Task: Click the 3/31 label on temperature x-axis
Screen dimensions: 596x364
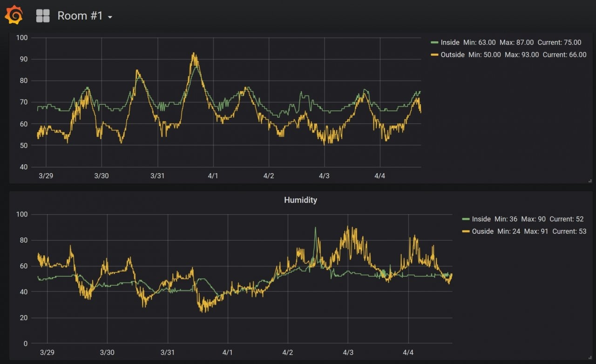Action: pyautogui.click(x=157, y=176)
